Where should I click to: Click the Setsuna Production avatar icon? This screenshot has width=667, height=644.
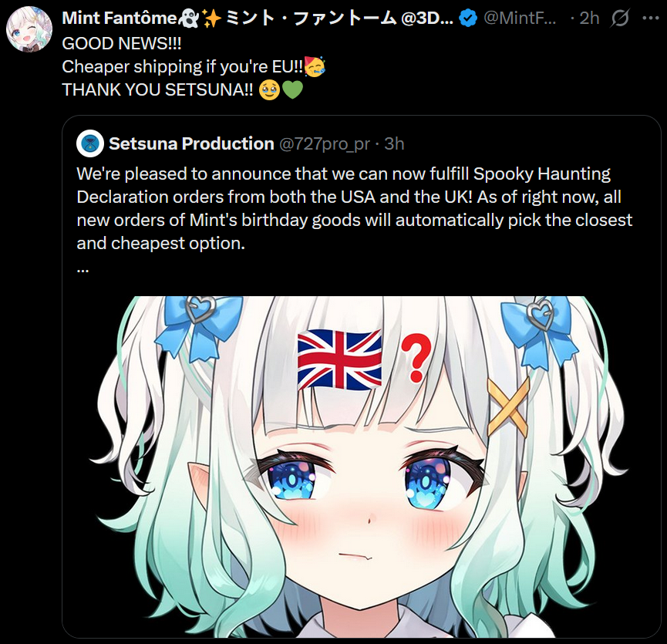90,143
